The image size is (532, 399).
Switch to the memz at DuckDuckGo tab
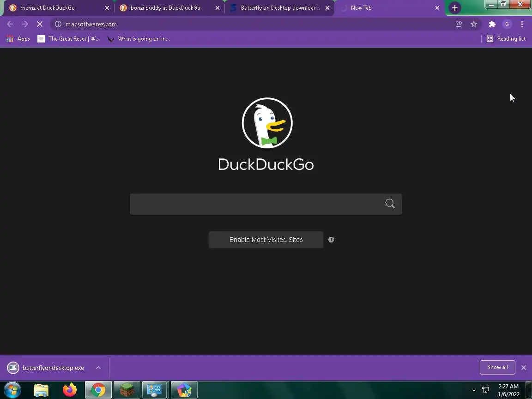click(58, 8)
